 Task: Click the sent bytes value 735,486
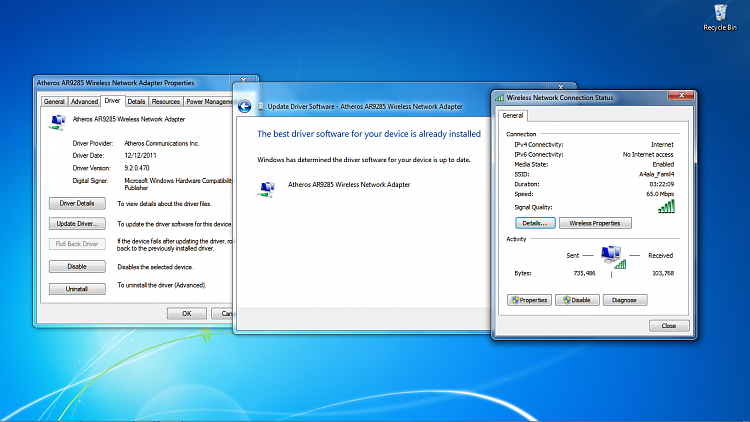584,273
